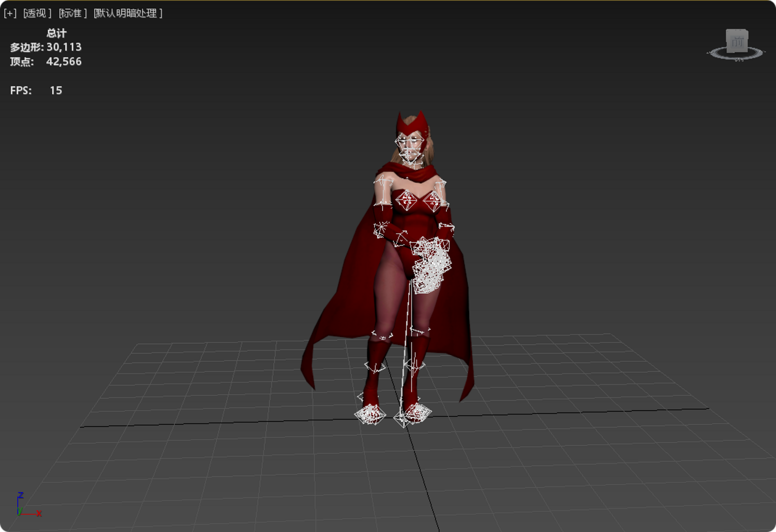Open the 透视 point-of-view viewport menu
Image resolution: width=776 pixels, height=532 pixels.
37,13
